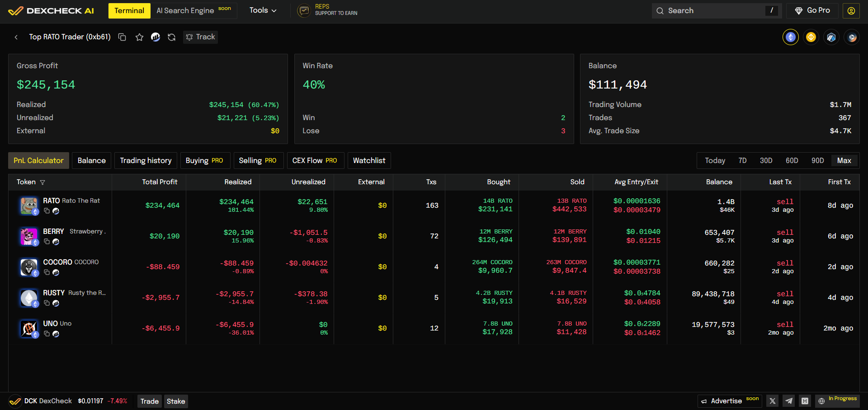
Task: Switch to the BNB chain
Action: (x=811, y=37)
